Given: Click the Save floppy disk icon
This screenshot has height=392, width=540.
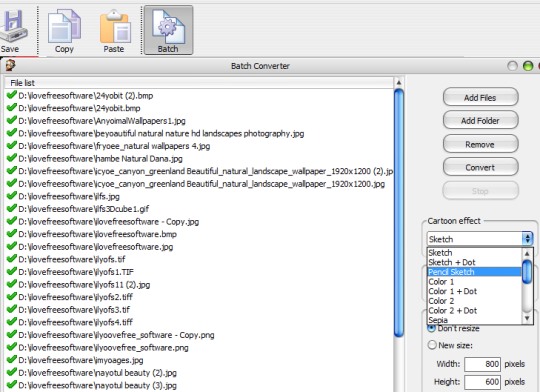Looking at the screenshot, I should (12, 26).
